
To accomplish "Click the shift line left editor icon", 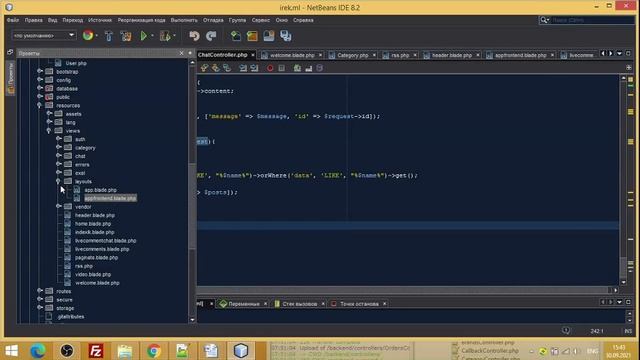I will [x=243, y=68].
